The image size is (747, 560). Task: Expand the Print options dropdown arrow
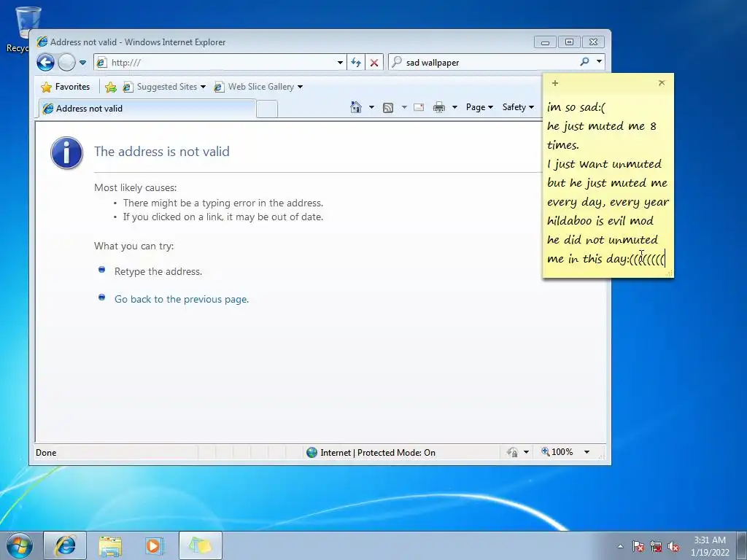[x=454, y=107]
